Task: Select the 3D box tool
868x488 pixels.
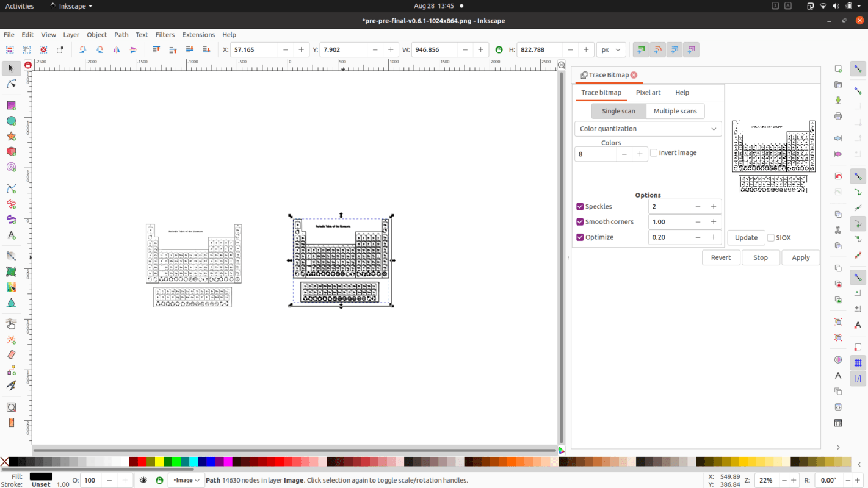Action: click(10, 151)
